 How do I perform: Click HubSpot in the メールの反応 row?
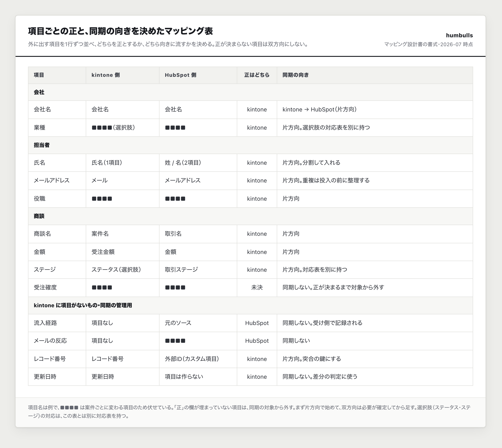257,341
